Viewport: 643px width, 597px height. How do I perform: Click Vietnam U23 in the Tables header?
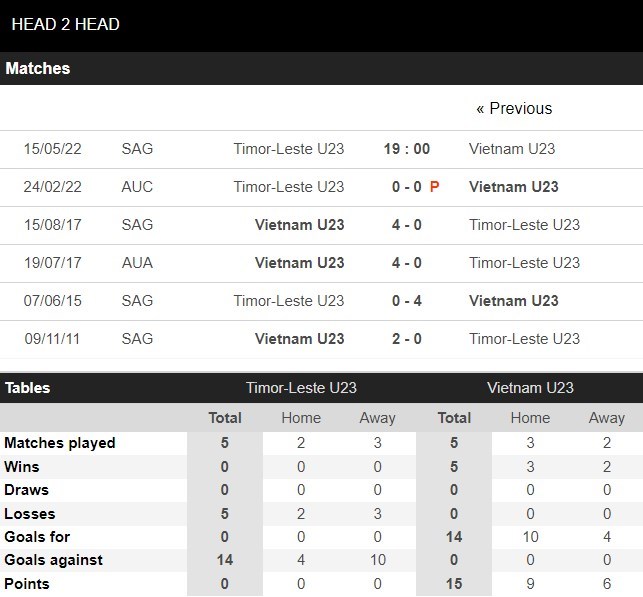coord(530,388)
